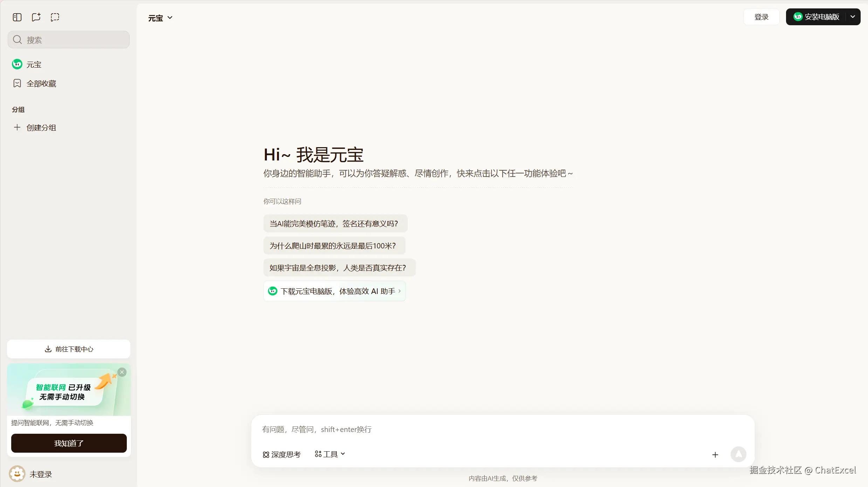
Task: Open 全部收藏 bookmarks
Action: pos(41,83)
